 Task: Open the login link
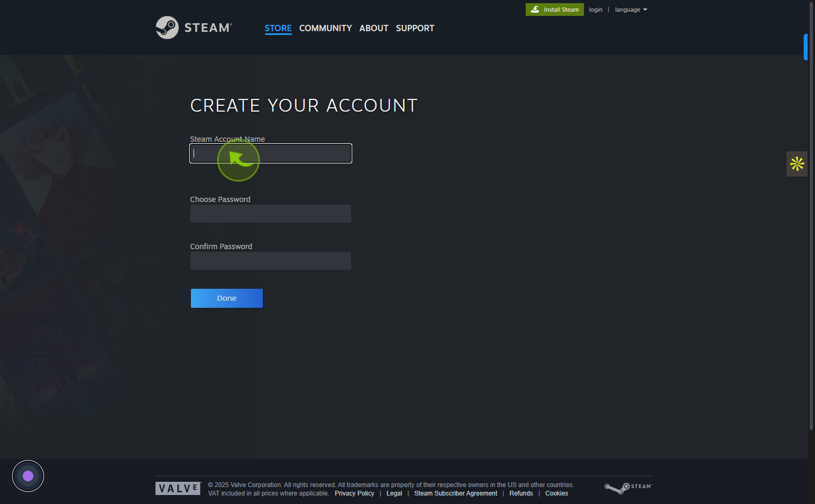pyautogui.click(x=596, y=10)
